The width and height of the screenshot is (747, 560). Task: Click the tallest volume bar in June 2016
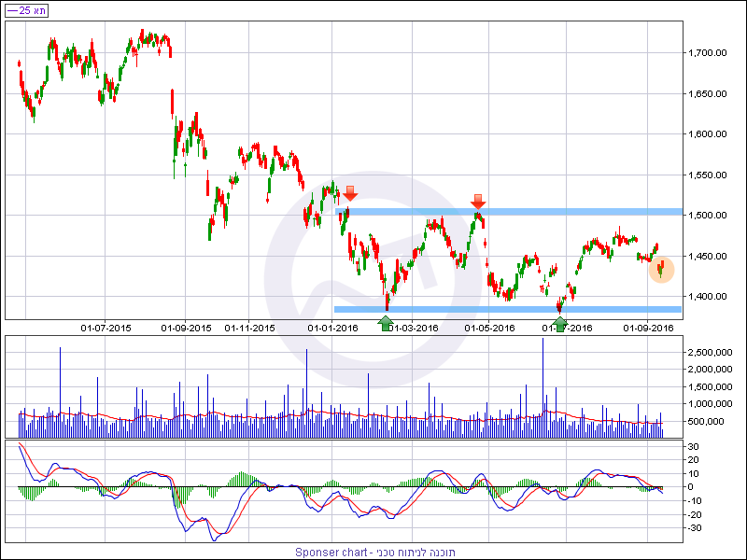pyautogui.click(x=543, y=387)
